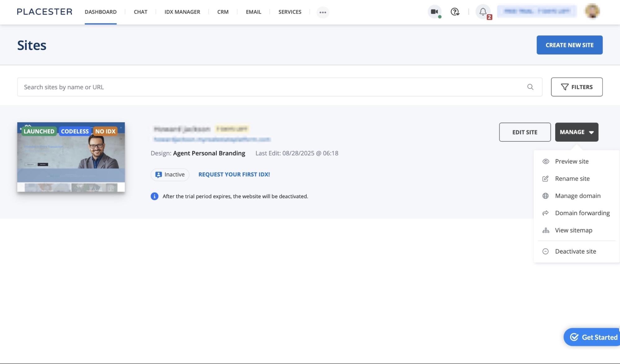This screenshot has height=364, width=620.
Task: Open notifications bell with badge
Action: click(x=483, y=12)
